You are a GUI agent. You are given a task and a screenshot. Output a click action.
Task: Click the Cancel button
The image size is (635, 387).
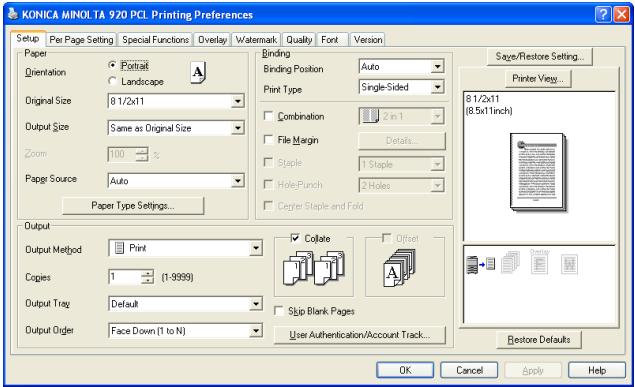[469, 370]
